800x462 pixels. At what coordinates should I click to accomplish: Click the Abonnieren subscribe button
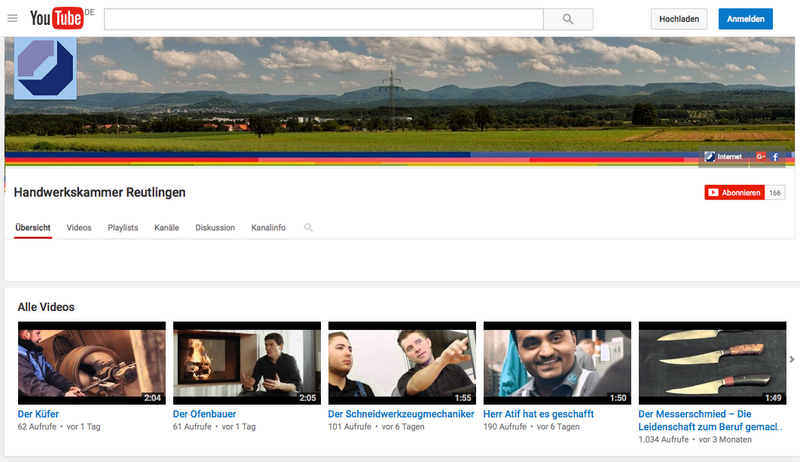coord(734,192)
